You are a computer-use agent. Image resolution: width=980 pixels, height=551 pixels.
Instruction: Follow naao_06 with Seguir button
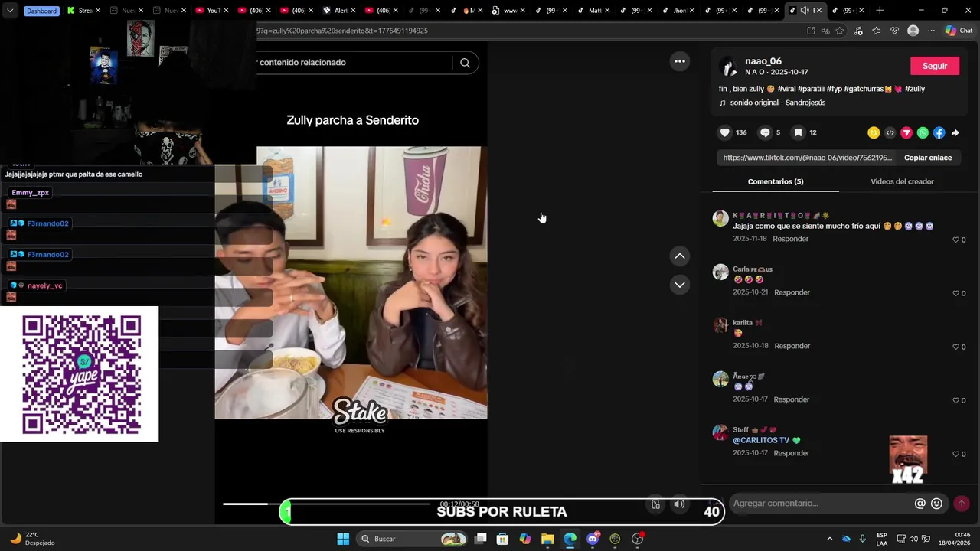[935, 66]
